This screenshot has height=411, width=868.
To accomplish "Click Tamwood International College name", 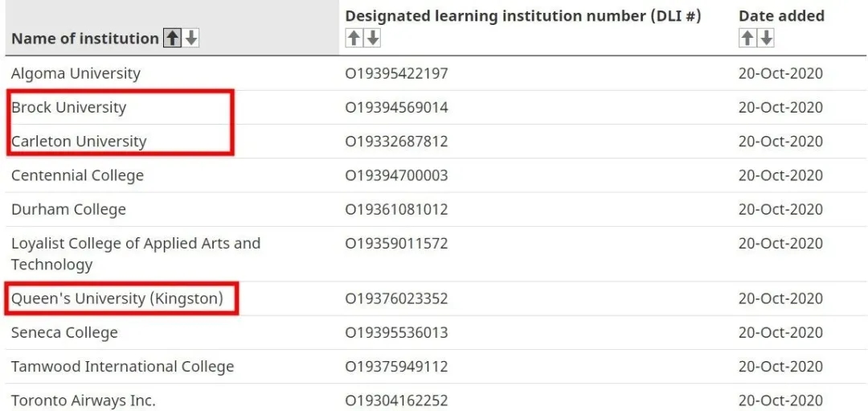I will (x=122, y=367).
